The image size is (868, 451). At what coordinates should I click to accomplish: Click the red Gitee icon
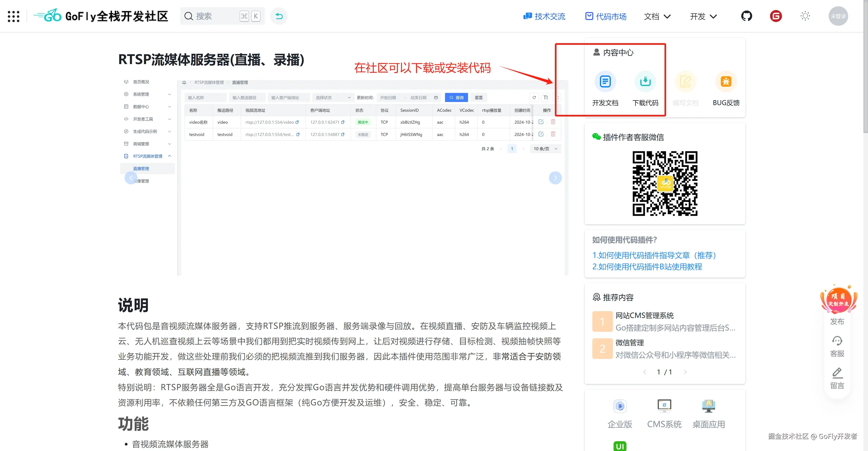776,16
